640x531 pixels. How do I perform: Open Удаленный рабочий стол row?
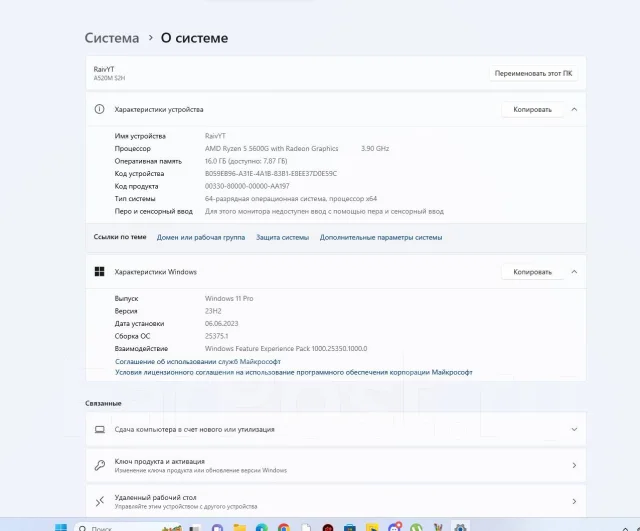pos(336,501)
